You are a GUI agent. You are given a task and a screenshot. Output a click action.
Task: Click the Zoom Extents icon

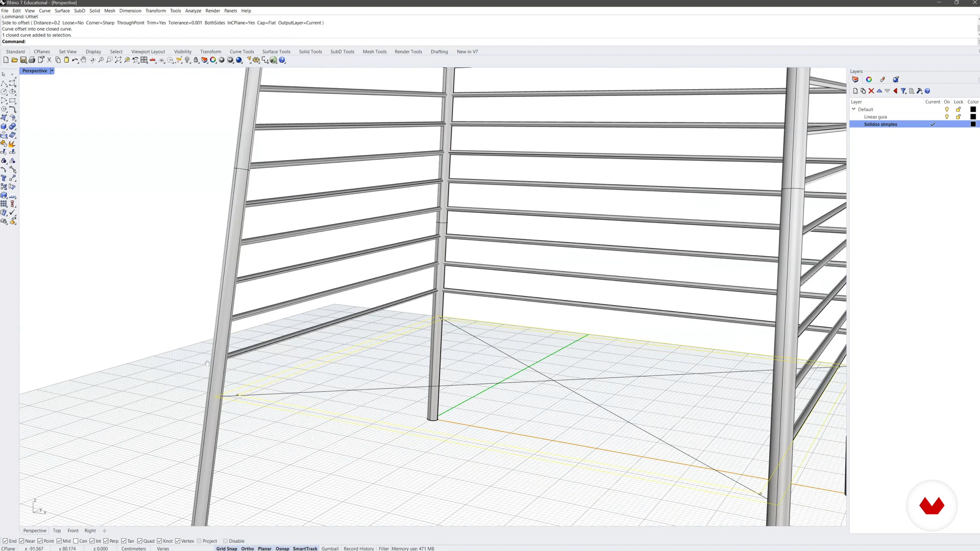[x=118, y=60]
